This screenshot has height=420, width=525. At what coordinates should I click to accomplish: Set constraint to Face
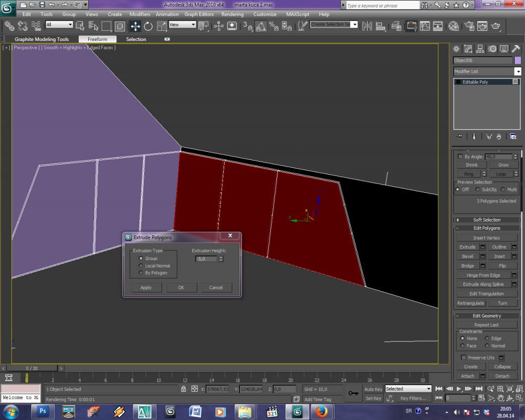462,346
